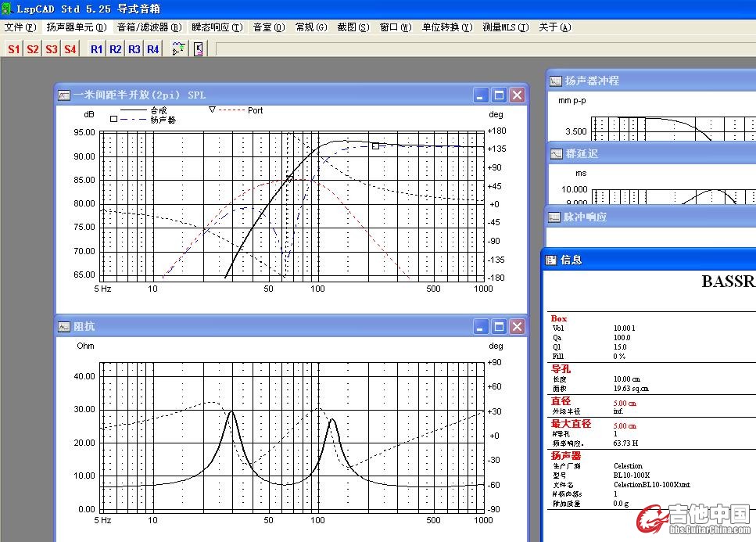Click the R2 recall button
The width and height of the screenshot is (756, 542).
(115, 48)
